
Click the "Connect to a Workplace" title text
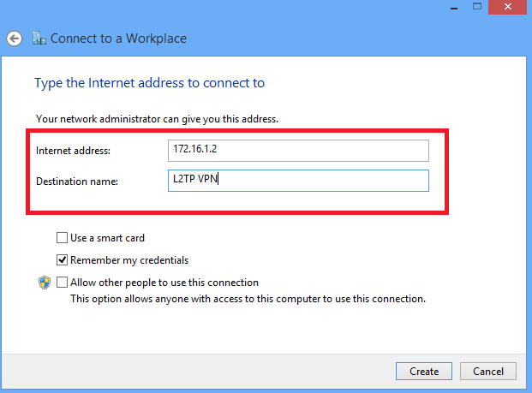pos(118,39)
